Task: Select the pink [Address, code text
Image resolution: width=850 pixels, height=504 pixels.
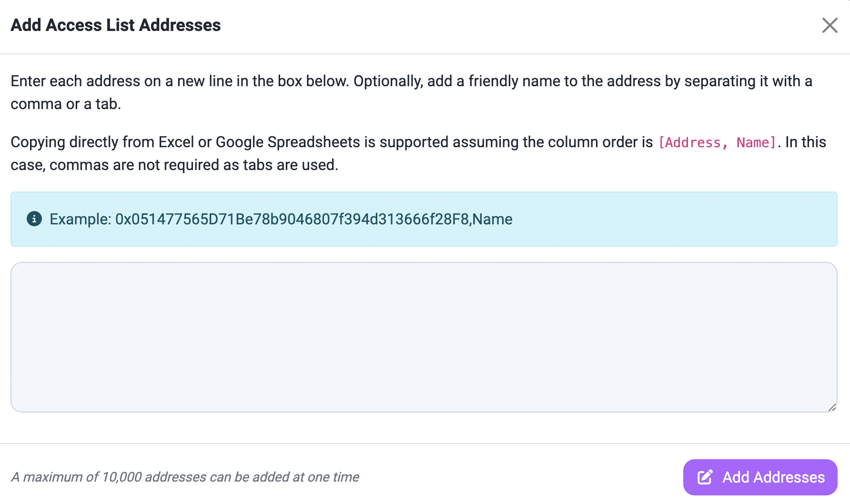Action: [x=693, y=142]
